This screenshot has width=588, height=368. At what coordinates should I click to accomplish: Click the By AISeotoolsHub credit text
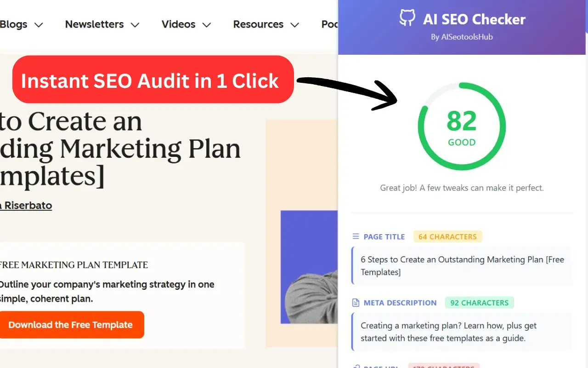pos(462,37)
